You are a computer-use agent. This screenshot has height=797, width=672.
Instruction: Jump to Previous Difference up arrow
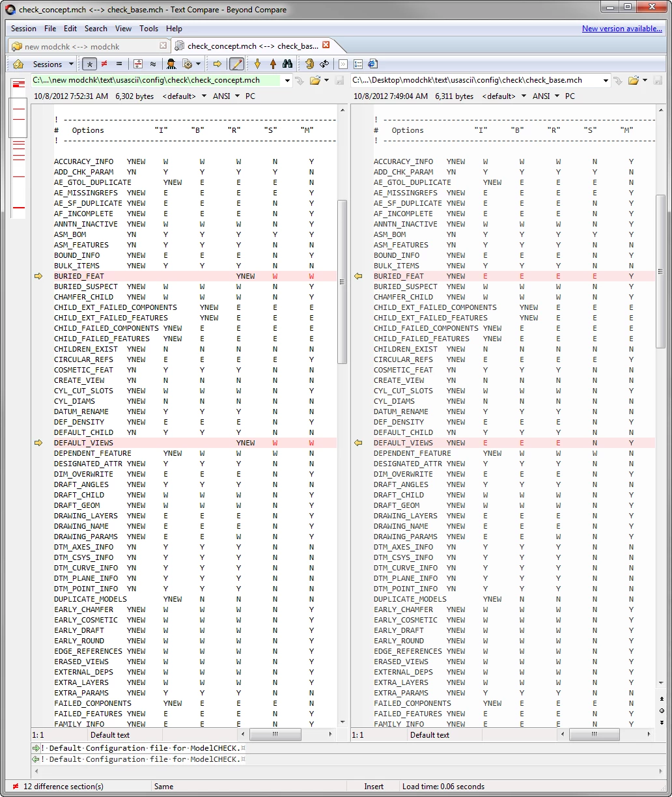[273, 64]
